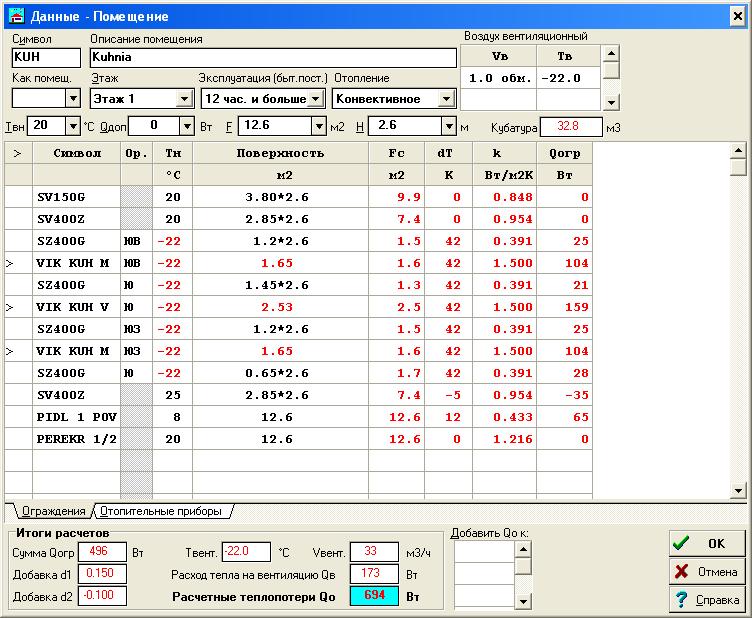Expand the Qдоп dropdown arrow
This screenshot has width=752, height=618.
(x=187, y=126)
